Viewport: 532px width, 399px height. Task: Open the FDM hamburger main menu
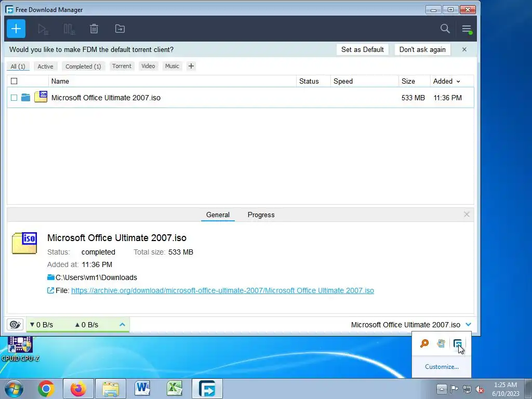[467, 29]
